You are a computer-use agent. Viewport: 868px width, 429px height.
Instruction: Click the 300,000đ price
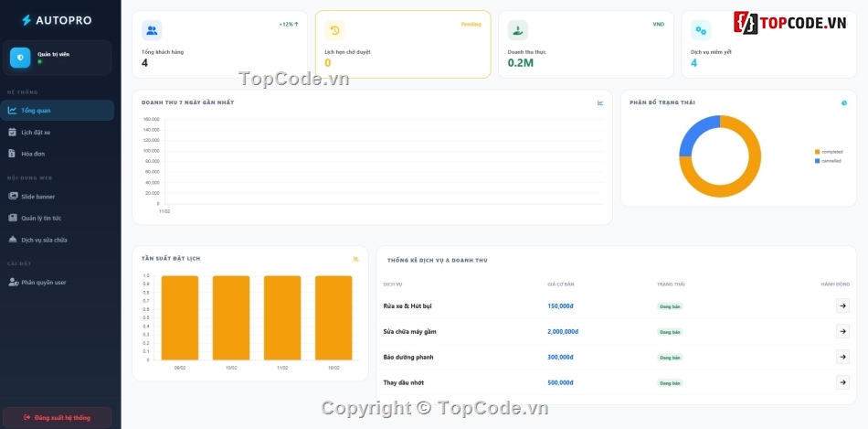pyautogui.click(x=560, y=357)
